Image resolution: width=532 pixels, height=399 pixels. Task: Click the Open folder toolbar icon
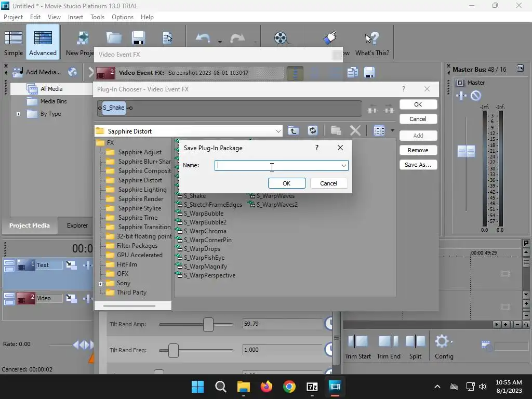pos(114,37)
